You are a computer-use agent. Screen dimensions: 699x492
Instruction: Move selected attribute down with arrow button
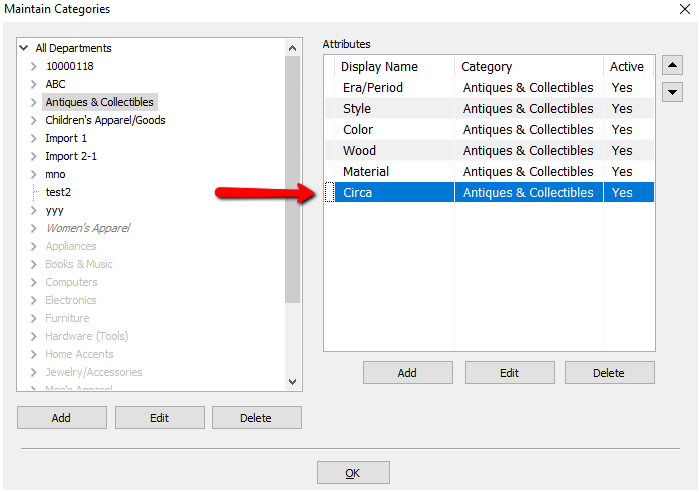[x=672, y=92]
